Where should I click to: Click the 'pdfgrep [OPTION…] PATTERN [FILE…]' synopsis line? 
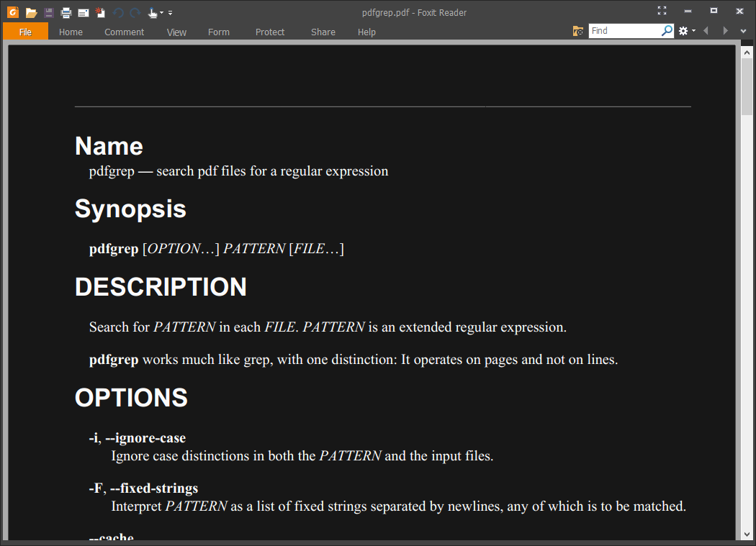point(217,249)
